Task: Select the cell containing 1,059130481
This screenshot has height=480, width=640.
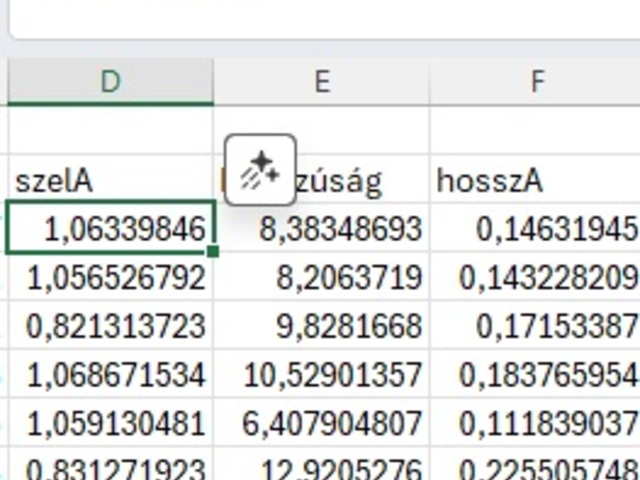Action: [110, 422]
